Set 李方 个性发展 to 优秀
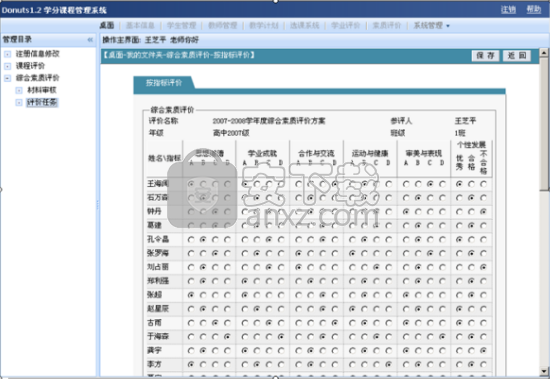Image resolution: width=550 pixels, height=379 pixels. pyautogui.click(x=459, y=364)
